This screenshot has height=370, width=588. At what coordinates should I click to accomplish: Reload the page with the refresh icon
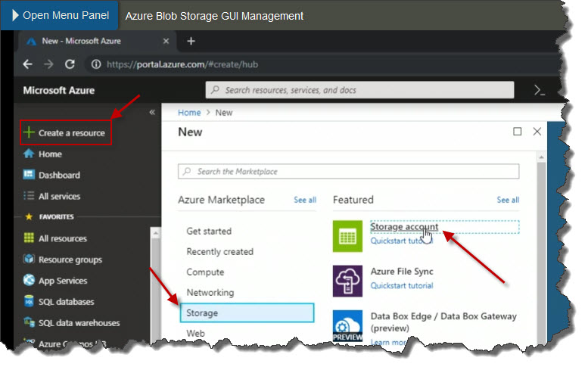[x=70, y=64]
